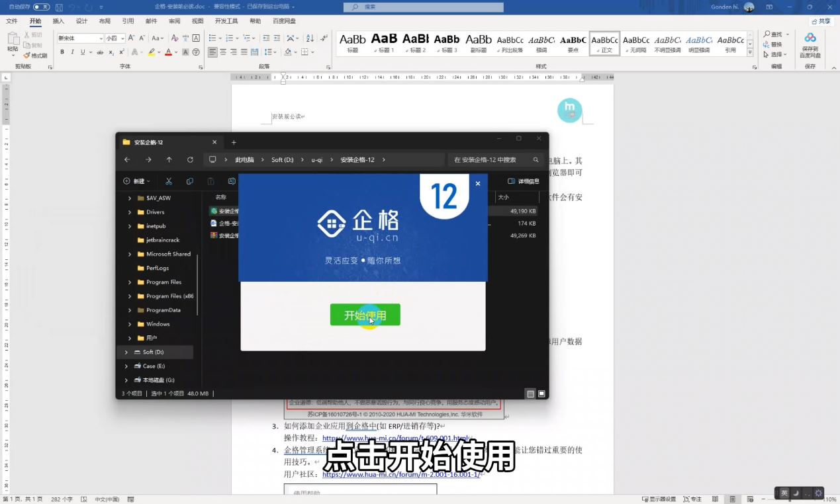Align text left in Word
This screenshot has width=840, height=504.
212,52
